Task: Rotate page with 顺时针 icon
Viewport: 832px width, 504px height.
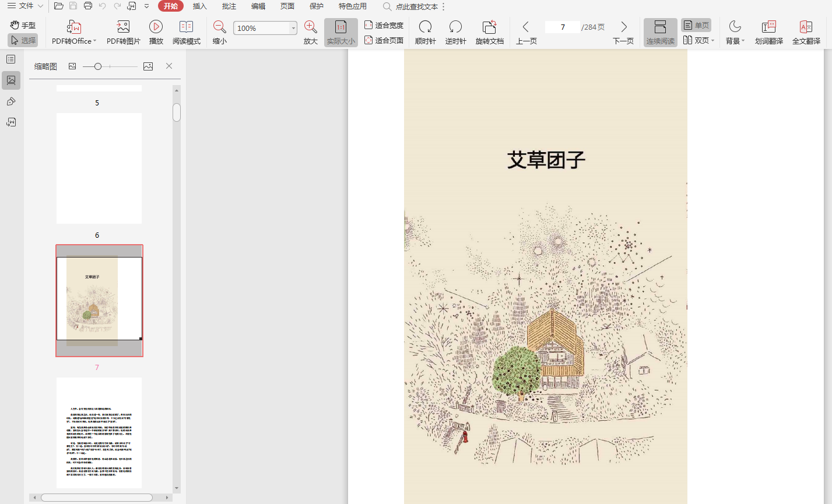Action: click(425, 27)
